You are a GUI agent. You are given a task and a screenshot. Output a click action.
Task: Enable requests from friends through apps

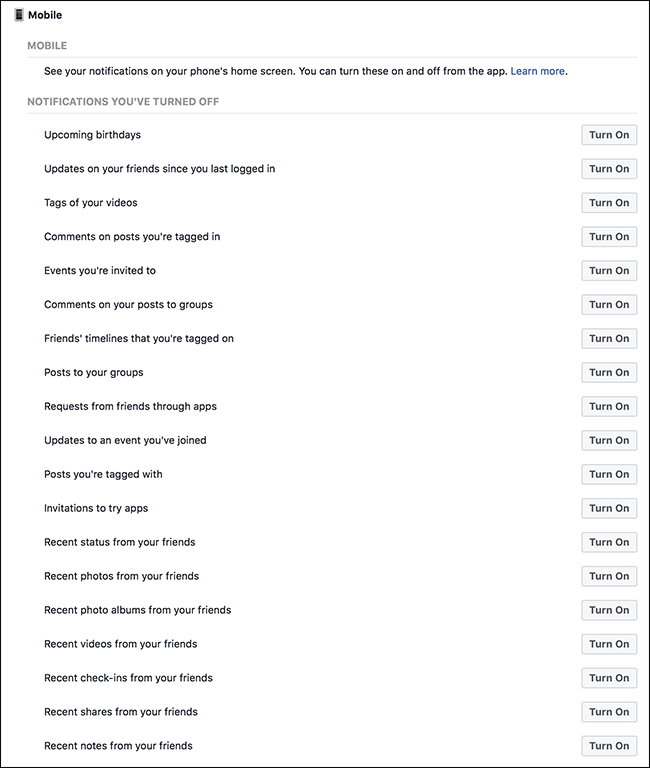(609, 407)
